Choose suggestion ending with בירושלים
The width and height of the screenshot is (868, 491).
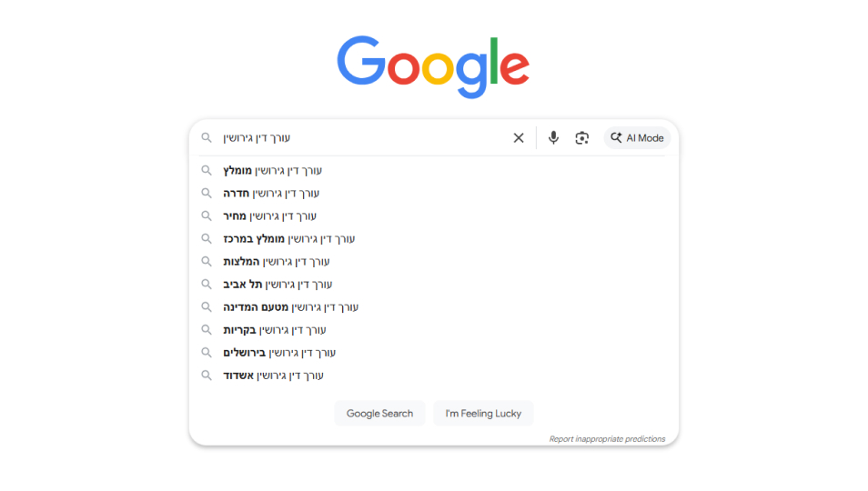[279, 352]
